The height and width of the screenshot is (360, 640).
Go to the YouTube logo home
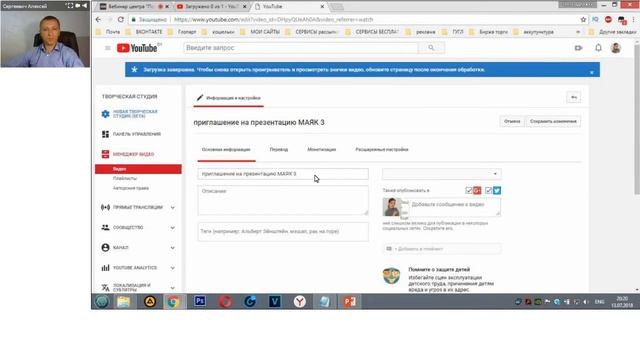pyautogui.click(x=137, y=48)
